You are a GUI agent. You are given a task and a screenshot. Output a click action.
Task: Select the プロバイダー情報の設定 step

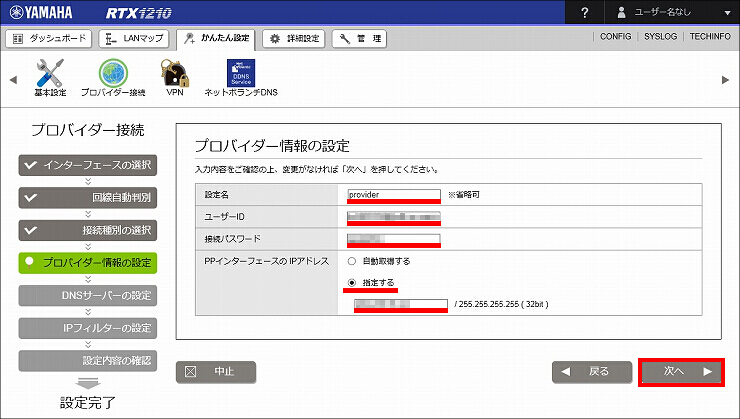[88, 263]
